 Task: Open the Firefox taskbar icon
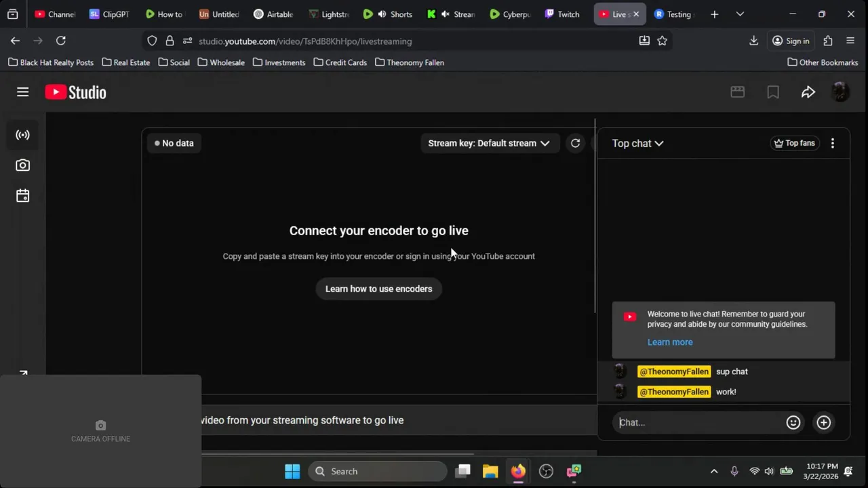pyautogui.click(x=518, y=471)
